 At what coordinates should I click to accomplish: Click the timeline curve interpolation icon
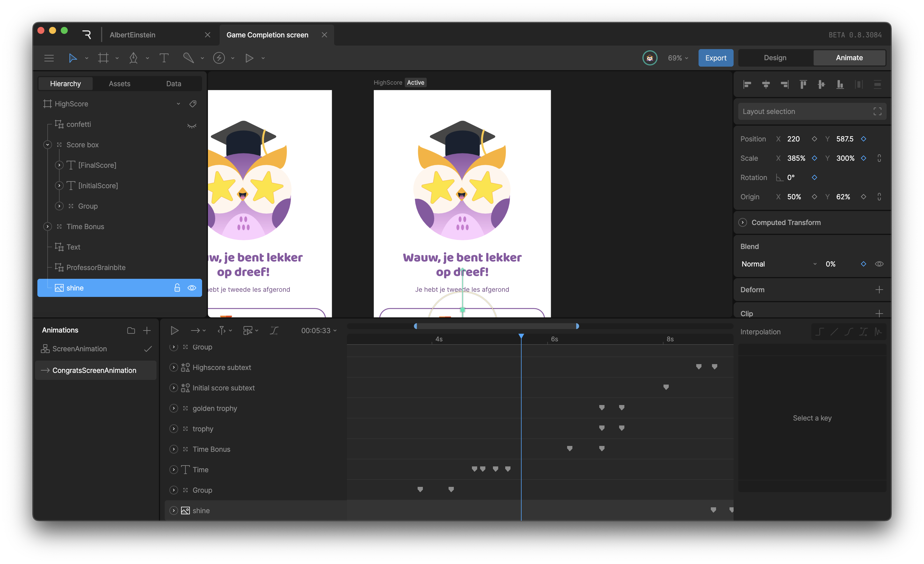[274, 330]
